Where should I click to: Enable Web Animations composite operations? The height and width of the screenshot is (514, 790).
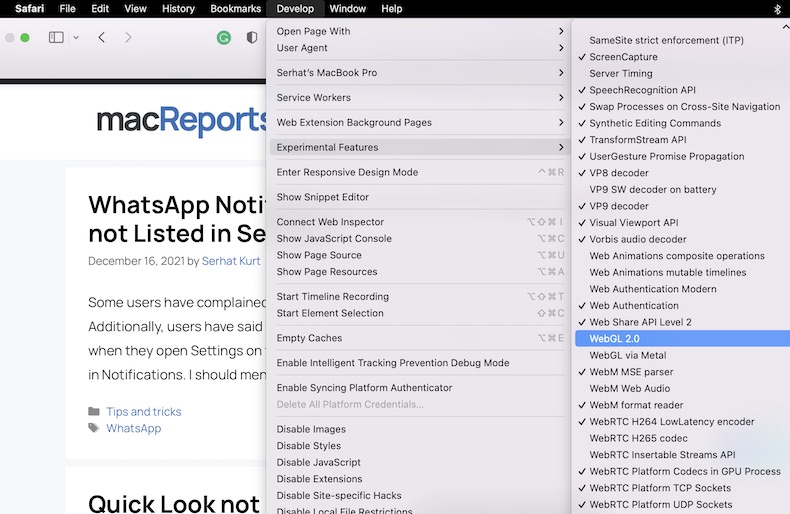tap(682, 256)
